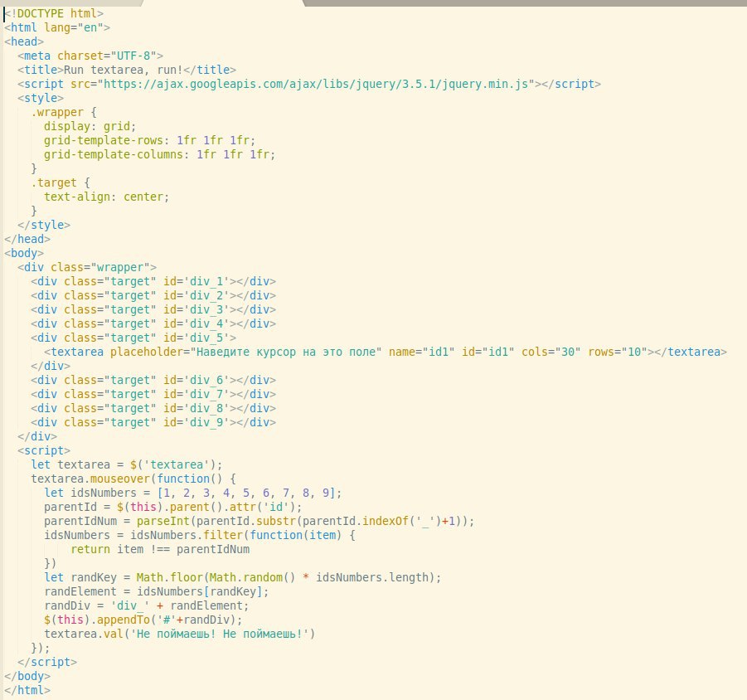Click the title text 'Run textarea, run!'
Screen dimensions: 747x700
tap(124, 70)
